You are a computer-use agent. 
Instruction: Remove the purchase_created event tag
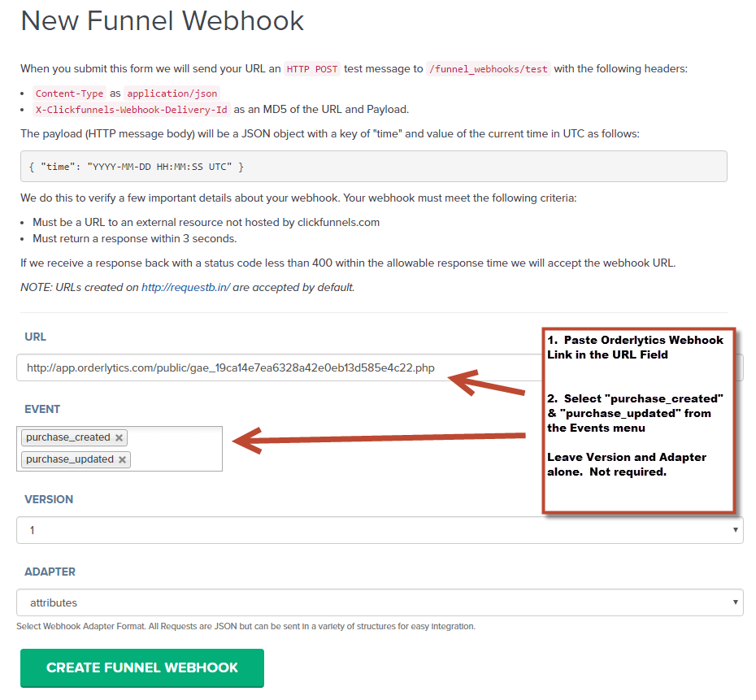click(119, 437)
